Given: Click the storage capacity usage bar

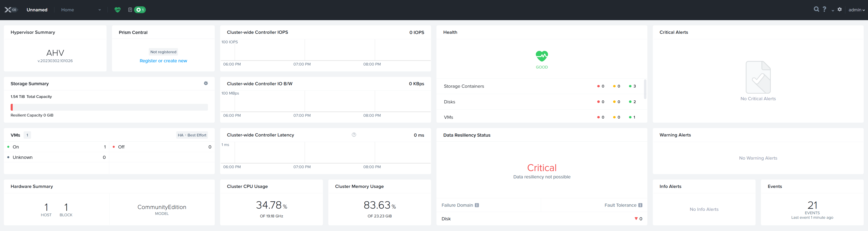Looking at the screenshot, I should (109, 107).
